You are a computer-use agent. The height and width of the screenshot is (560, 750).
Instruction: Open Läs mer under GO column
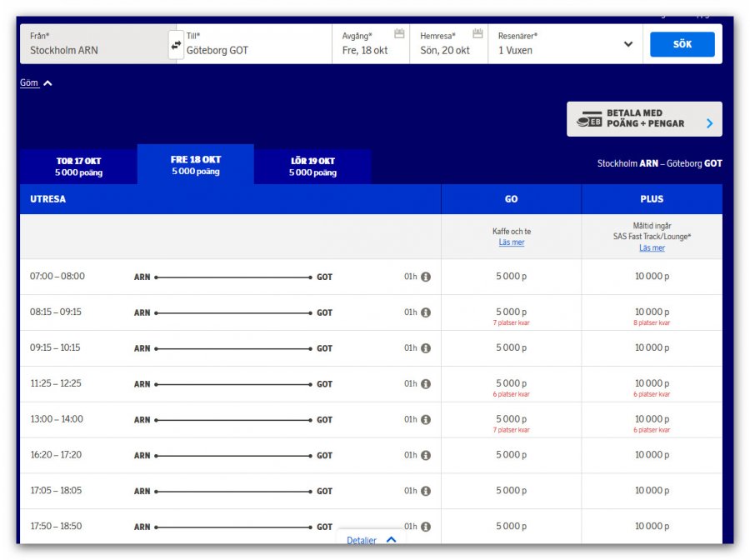coord(512,242)
